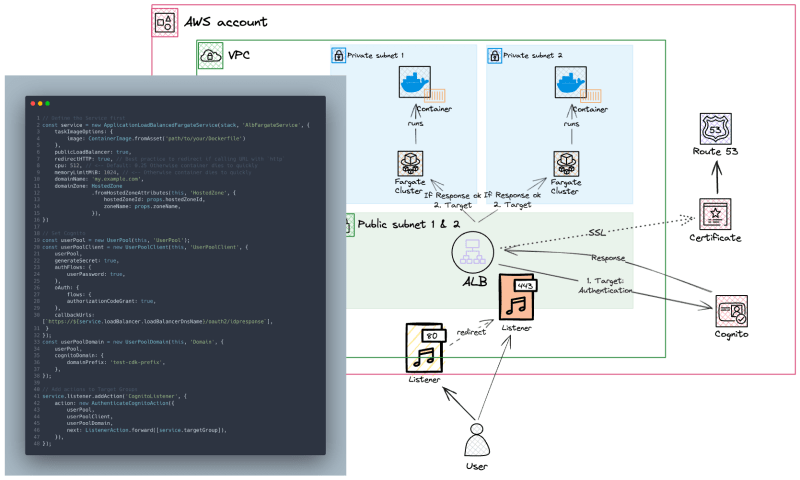Click code line 'taskImageOptions: {'
800x480 pixels.
(84, 132)
